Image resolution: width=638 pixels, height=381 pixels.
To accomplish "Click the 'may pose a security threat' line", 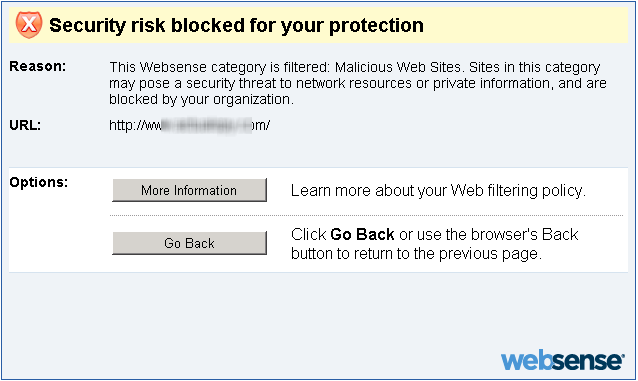I will click(x=199, y=83).
